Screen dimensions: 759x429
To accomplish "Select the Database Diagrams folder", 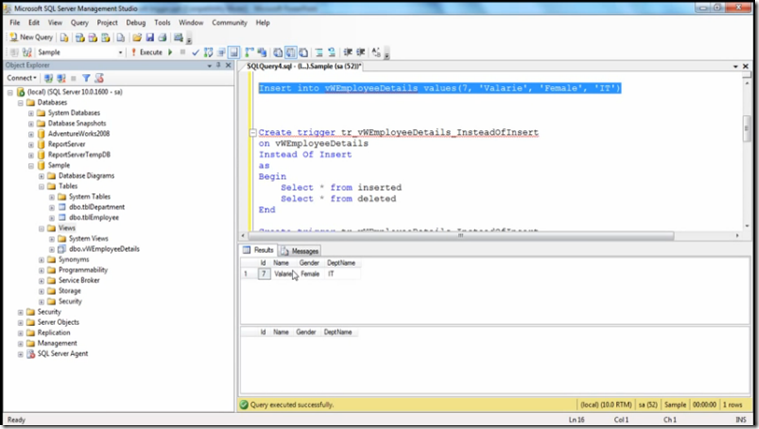I will (x=86, y=176).
